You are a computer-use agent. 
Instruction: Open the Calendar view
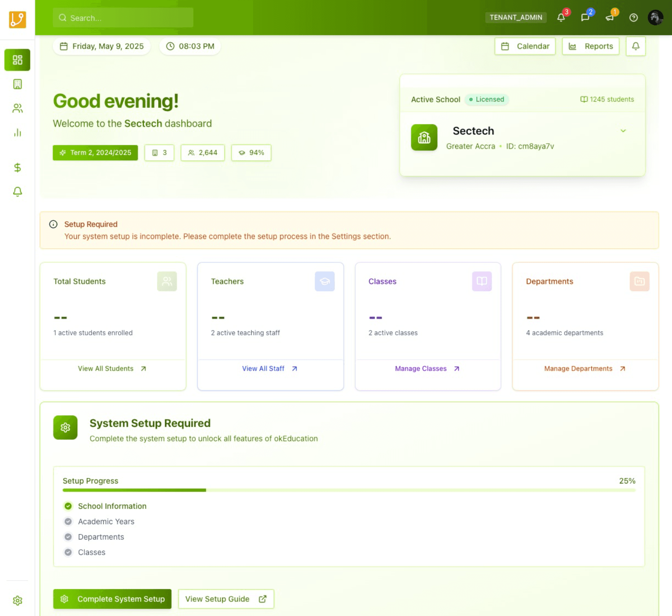tap(525, 46)
